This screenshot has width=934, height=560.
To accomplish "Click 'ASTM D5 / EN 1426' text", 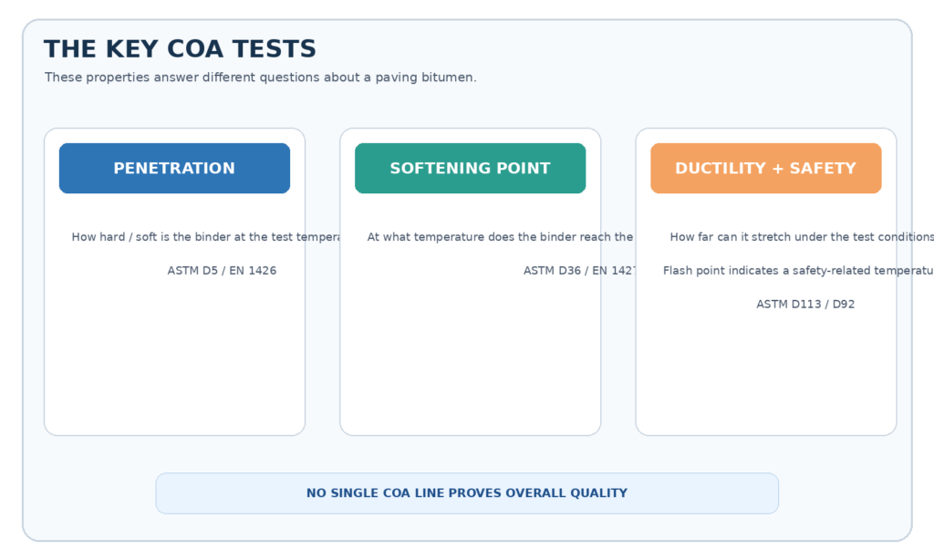I will pos(222,271).
